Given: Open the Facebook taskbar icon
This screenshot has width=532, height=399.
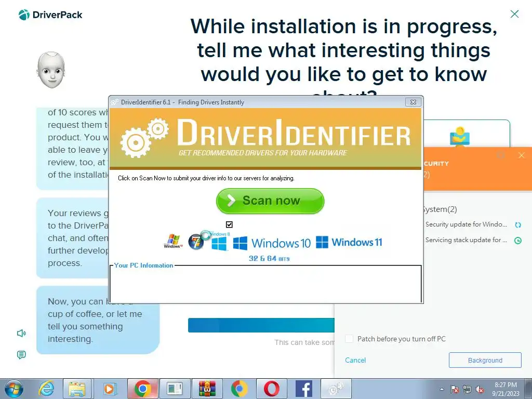Looking at the screenshot, I should click(x=303, y=389).
